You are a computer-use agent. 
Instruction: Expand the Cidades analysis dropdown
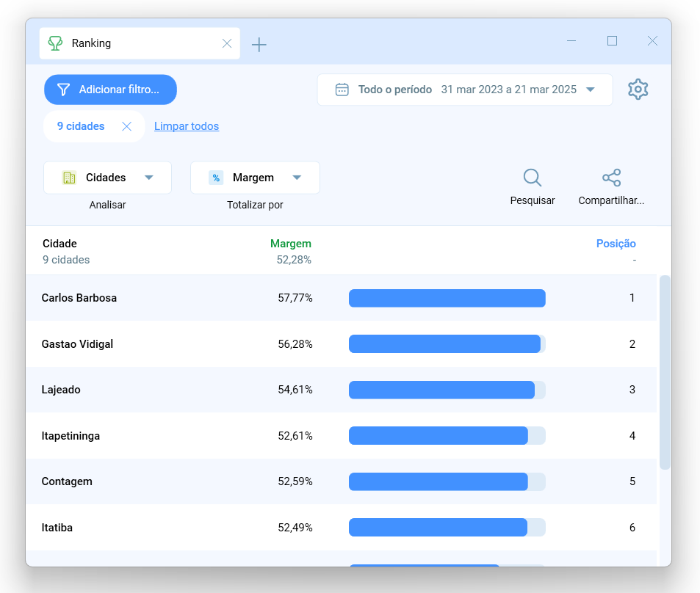(x=107, y=178)
